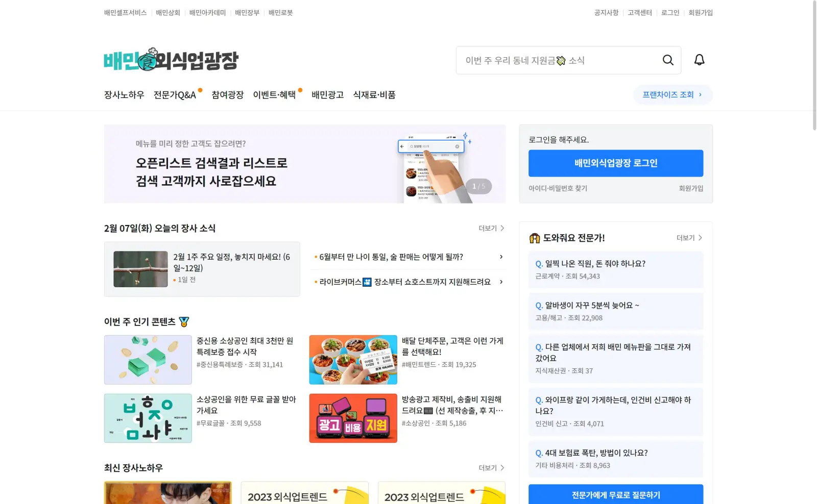Open 전문가Q&A menu
This screenshot has height=504, width=817.
pos(175,95)
